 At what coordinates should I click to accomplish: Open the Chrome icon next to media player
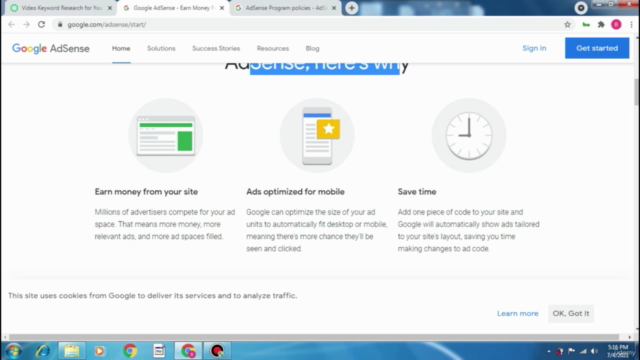pyautogui.click(x=130, y=351)
